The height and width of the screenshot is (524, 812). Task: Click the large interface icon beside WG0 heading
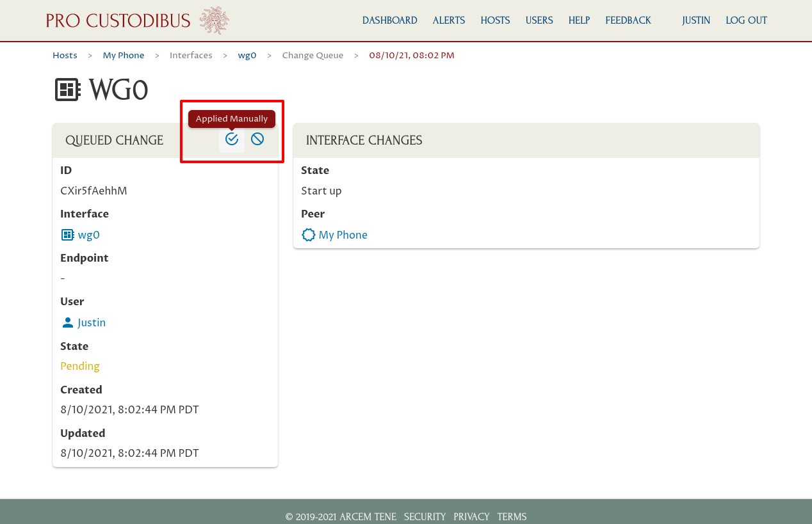click(x=67, y=90)
